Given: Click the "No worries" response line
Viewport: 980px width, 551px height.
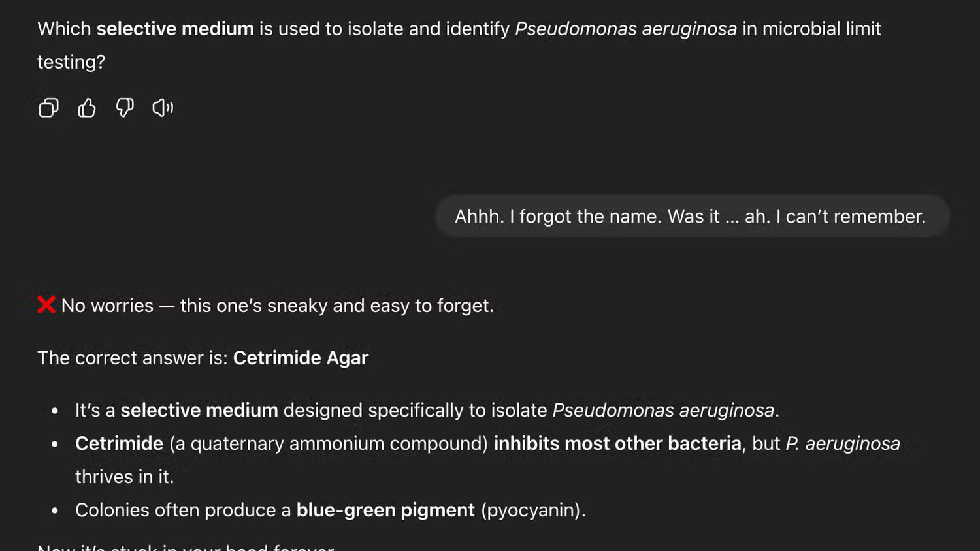Looking at the screenshot, I should pos(277,306).
